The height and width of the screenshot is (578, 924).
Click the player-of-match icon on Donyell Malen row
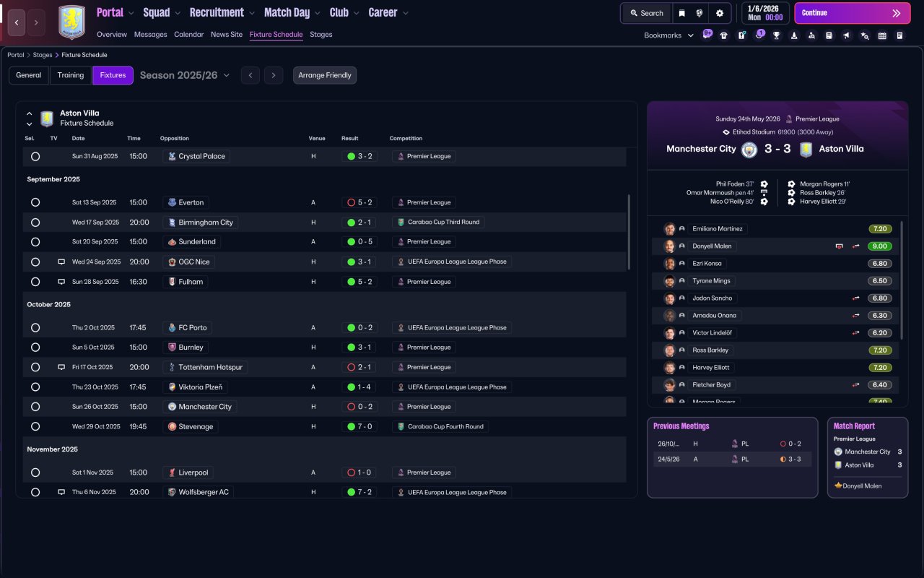point(839,246)
